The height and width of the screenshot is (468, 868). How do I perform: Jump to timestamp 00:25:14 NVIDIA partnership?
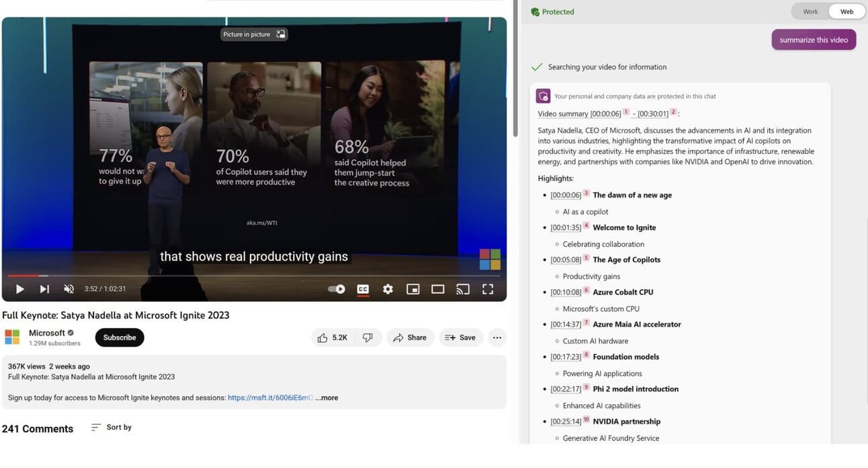click(566, 422)
